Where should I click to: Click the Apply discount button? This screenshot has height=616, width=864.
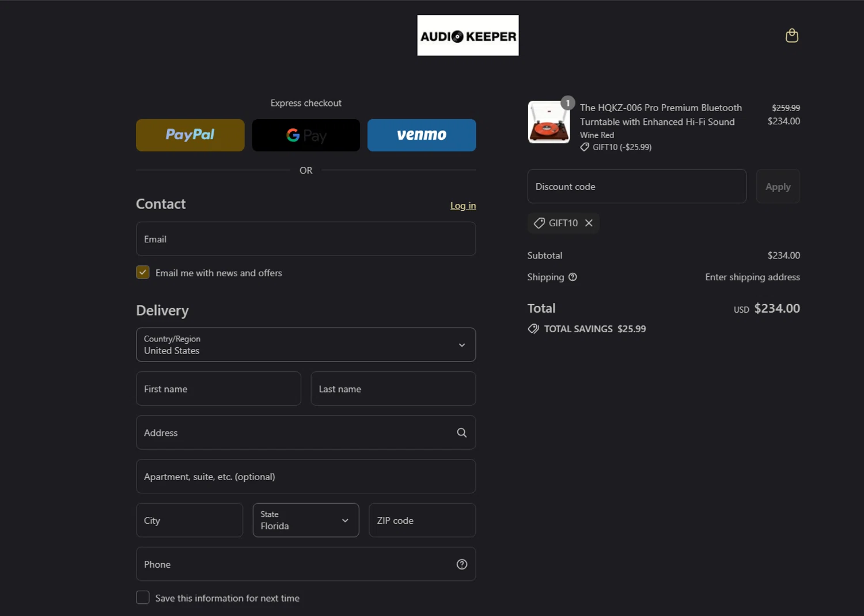(x=778, y=186)
